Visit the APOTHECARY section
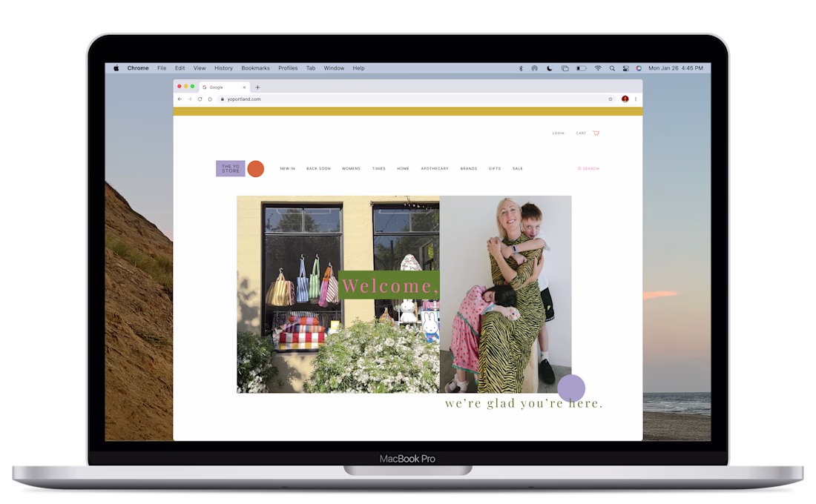The image size is (816, 504). tap(435, 168)
